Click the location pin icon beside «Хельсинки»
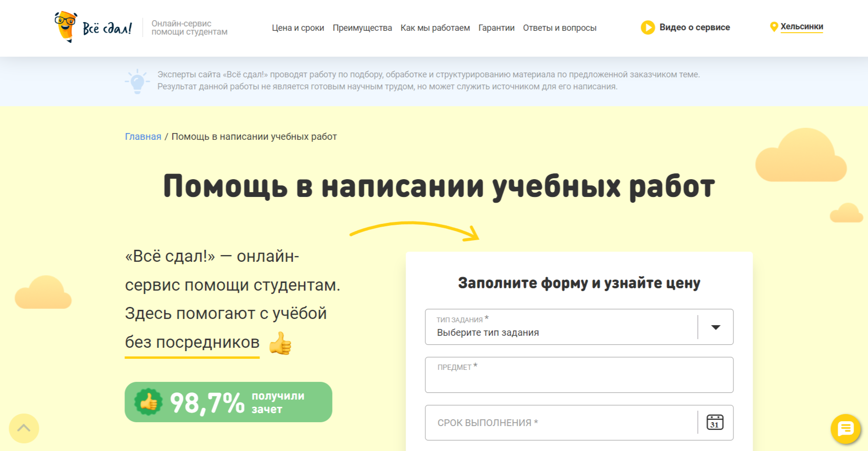 click(774, 26)
